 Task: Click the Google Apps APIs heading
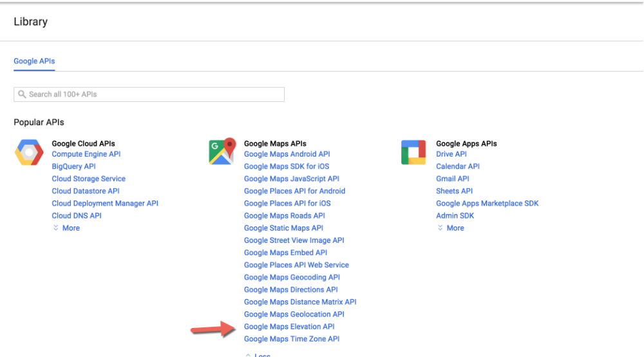pos(466,144)
